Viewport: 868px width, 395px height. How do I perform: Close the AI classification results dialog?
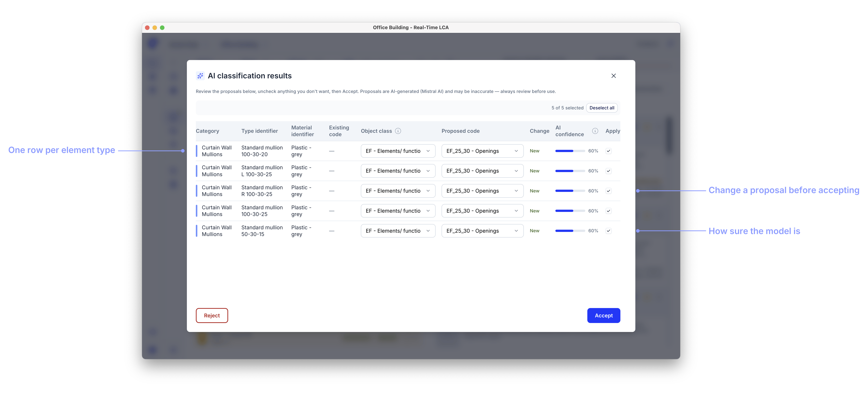click(x=613, y=76)
